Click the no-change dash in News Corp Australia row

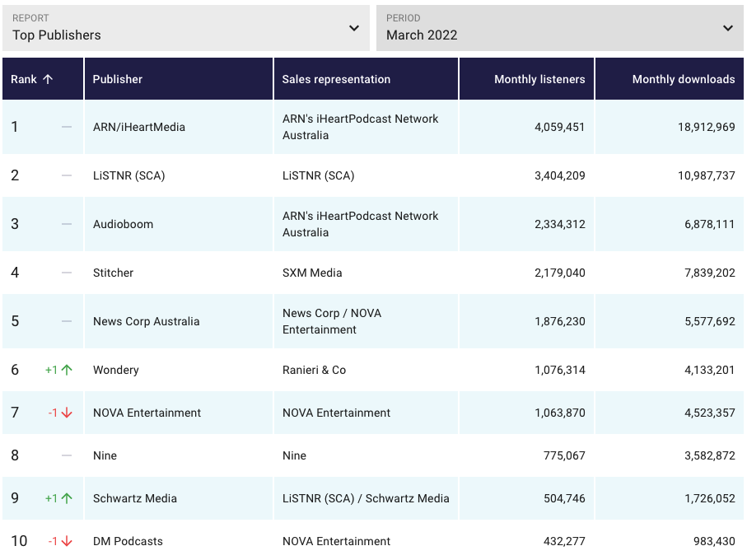(67, 321)
